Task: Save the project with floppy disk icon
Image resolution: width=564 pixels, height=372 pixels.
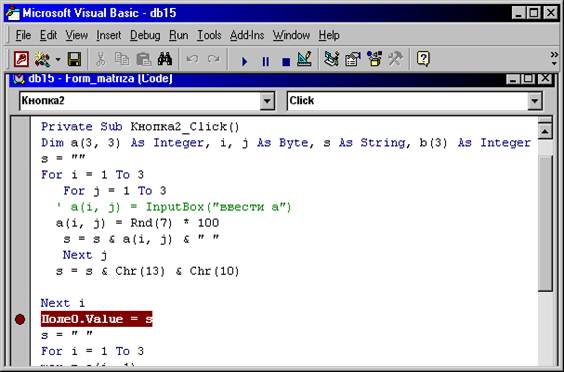Action: [74, 59]
